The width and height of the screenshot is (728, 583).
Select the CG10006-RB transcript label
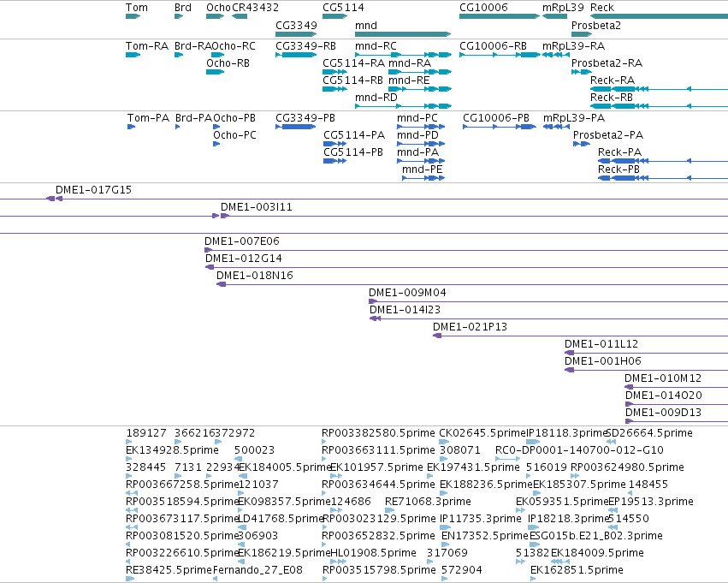pos(493,46)
